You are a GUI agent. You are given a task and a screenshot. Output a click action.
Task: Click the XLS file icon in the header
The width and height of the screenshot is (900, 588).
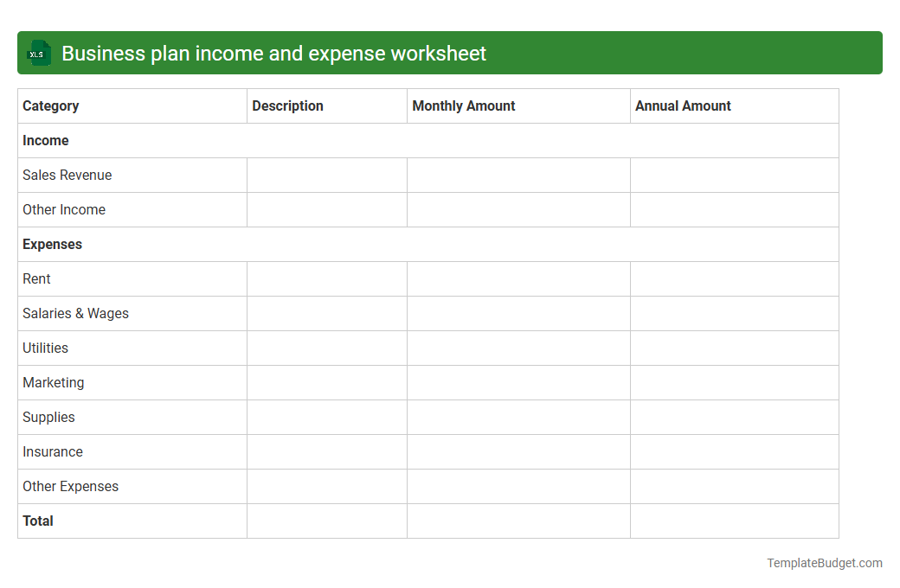tap(38, 53)
